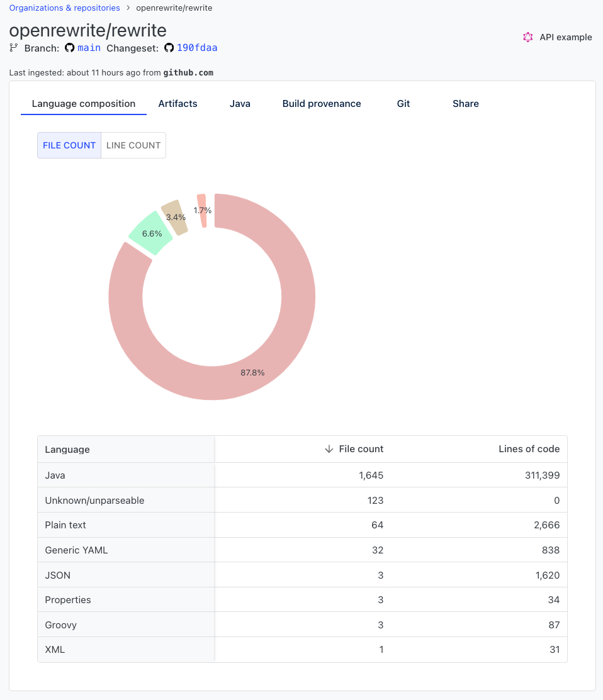The height and width of the screenshot is (700, 603).
Task: Open changeset 190fdaa link
Action: pyautogui.click(x=197, y=48)
